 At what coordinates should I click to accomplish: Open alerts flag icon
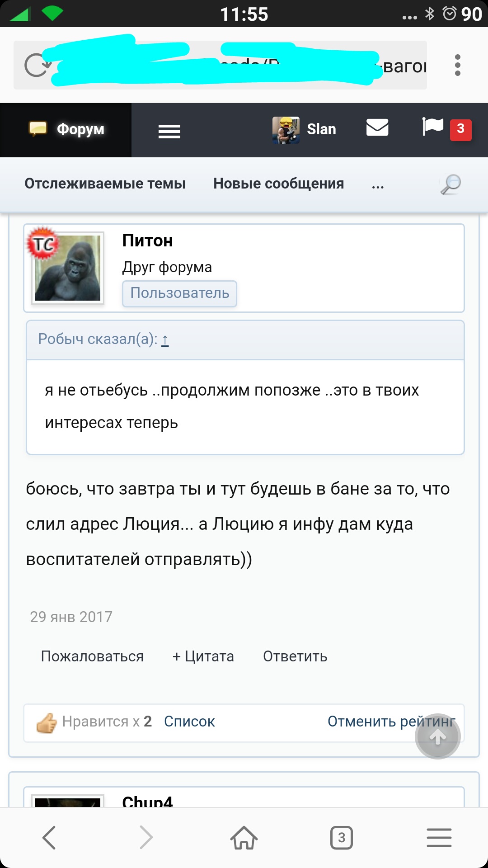(432, 127)
